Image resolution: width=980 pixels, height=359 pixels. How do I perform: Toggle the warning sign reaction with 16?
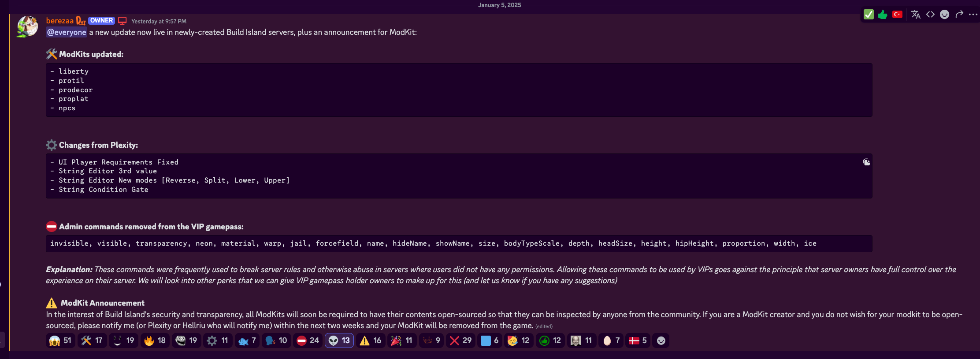coord(371,340)
